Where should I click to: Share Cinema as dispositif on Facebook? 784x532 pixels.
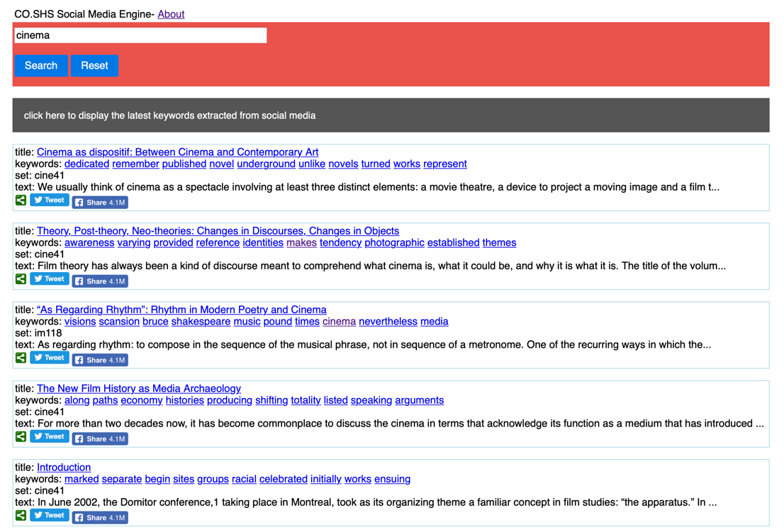100,203
